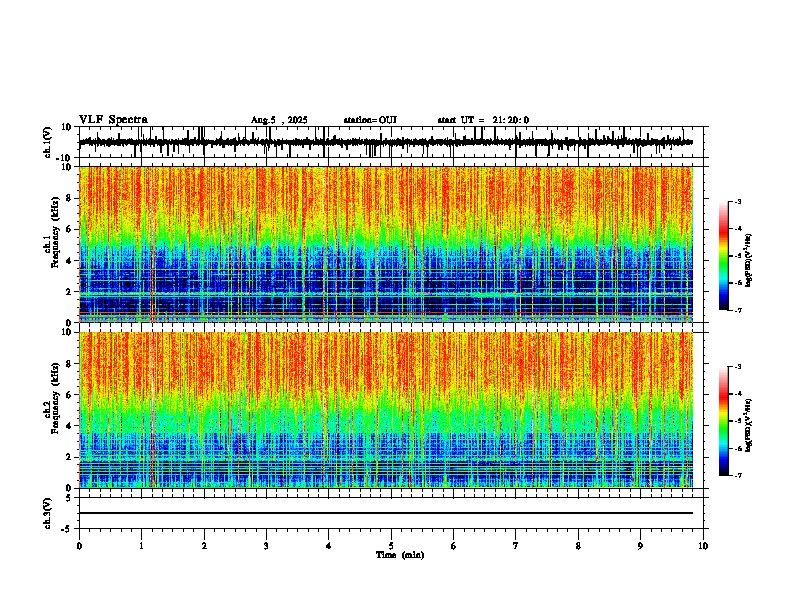The height and width of the screenshot is (612, 792).
Task: Click the ch.3(V) axis label
Action: [x=48, y=513]
